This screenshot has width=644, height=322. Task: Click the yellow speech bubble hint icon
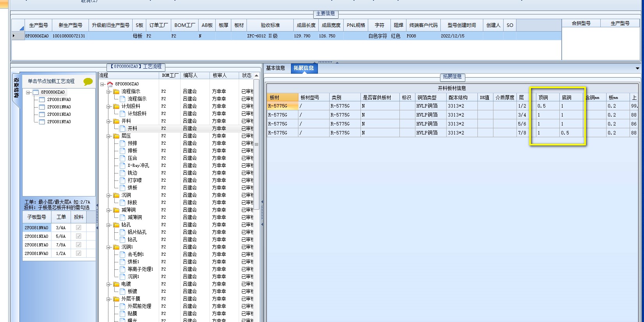pyautogui.click(x=88, y=81)
